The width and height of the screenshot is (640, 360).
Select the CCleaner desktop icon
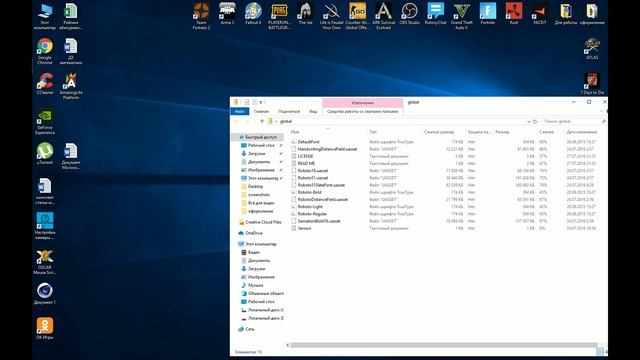(44, 84)
